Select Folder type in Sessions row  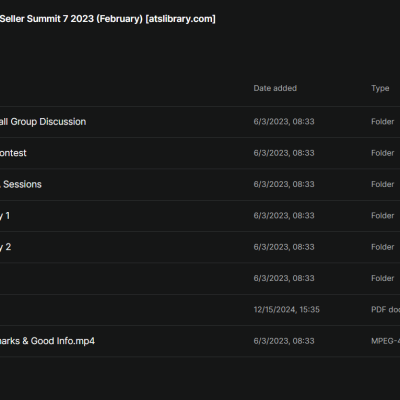click(x=382, y=184)
